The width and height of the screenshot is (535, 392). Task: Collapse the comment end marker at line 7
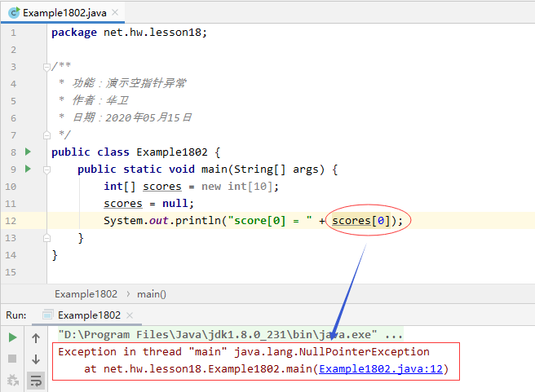[x=46, y=135]
